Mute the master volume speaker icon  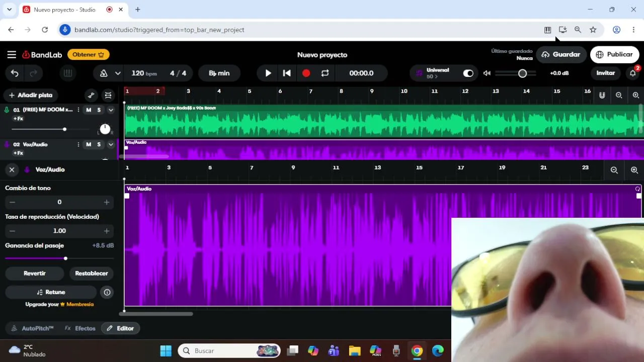tap(487, 73)
